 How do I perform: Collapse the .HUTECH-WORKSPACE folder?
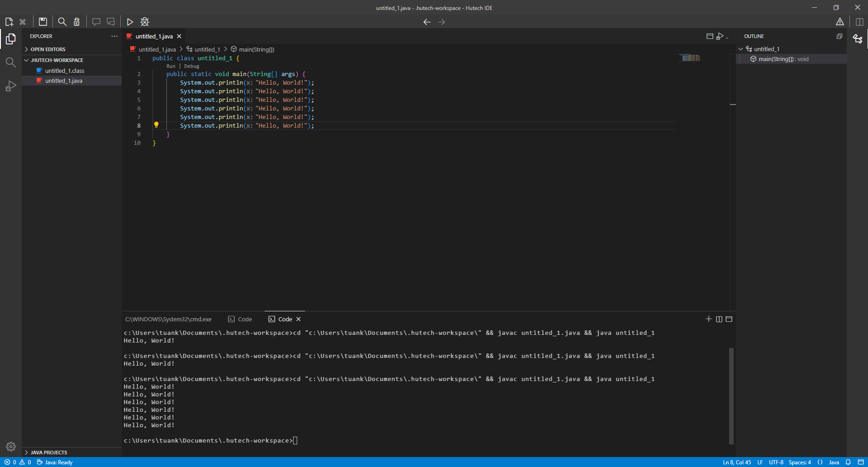click(x=26, y=60)
